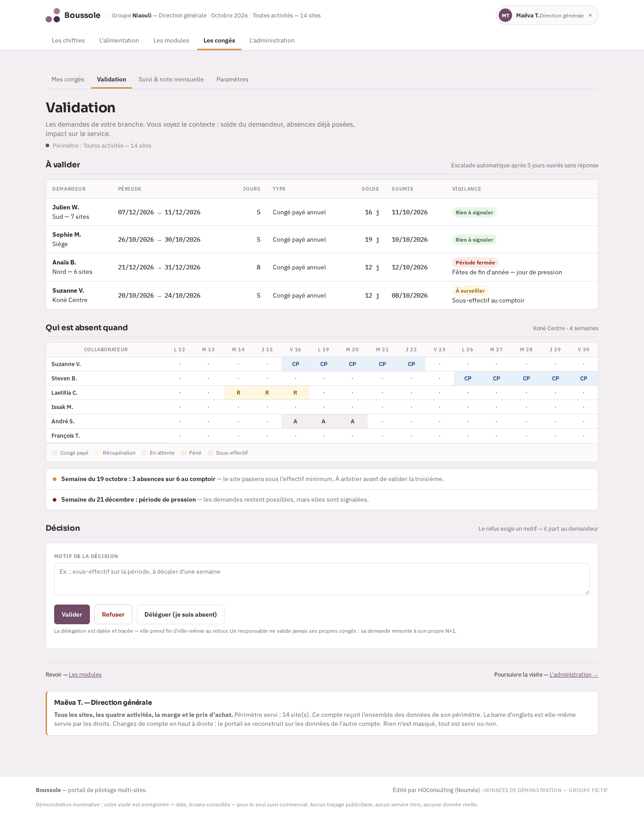This screenshot has width=644, height=818.
Task: Click the Valider button
Action: pos(72,614)
